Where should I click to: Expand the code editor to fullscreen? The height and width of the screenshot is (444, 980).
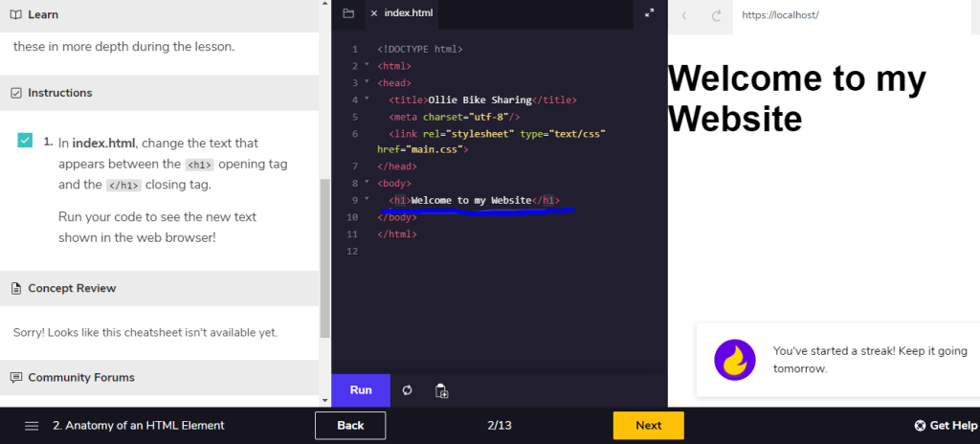650,13
